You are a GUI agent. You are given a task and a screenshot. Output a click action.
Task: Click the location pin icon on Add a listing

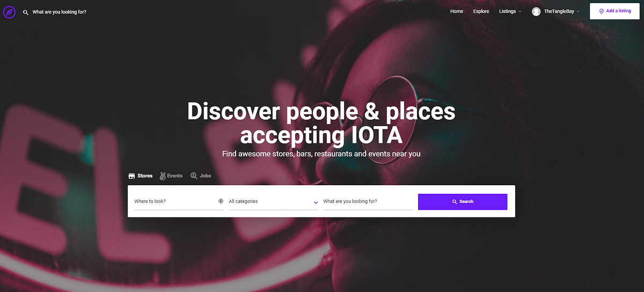click(602, 11)
